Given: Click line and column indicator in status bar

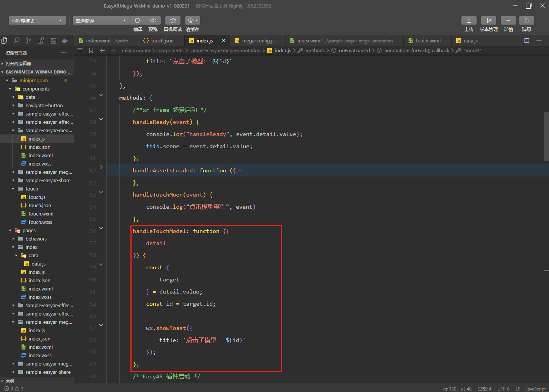Looking at the screenshot, I should coord(457,389).
